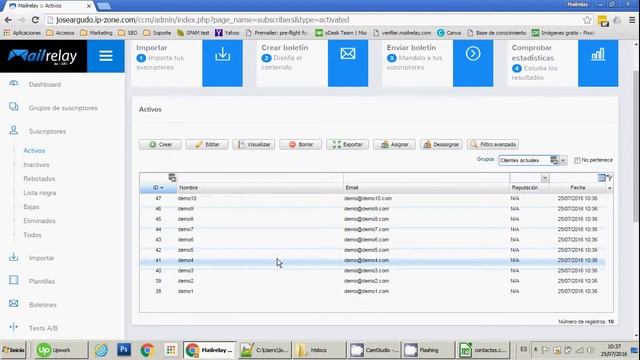
Task: Sort by the Email column header
Action: [x=426, y=188]
